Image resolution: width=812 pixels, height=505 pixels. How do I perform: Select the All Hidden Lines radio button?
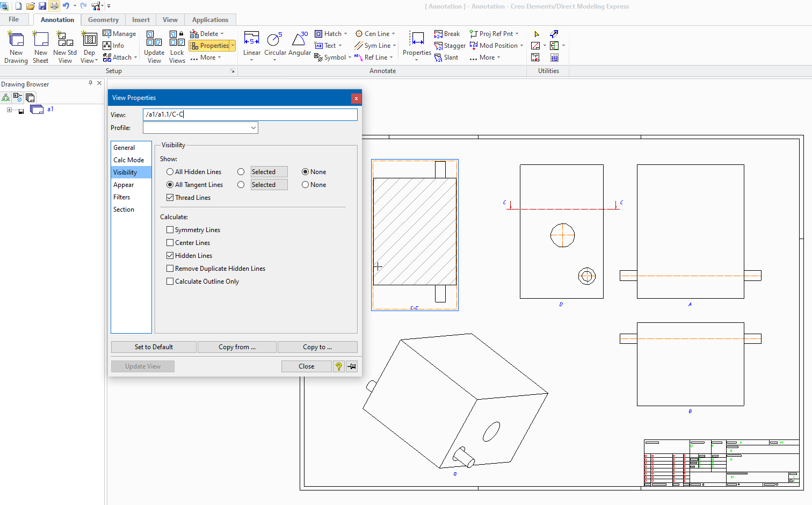(x=169, y=171)
